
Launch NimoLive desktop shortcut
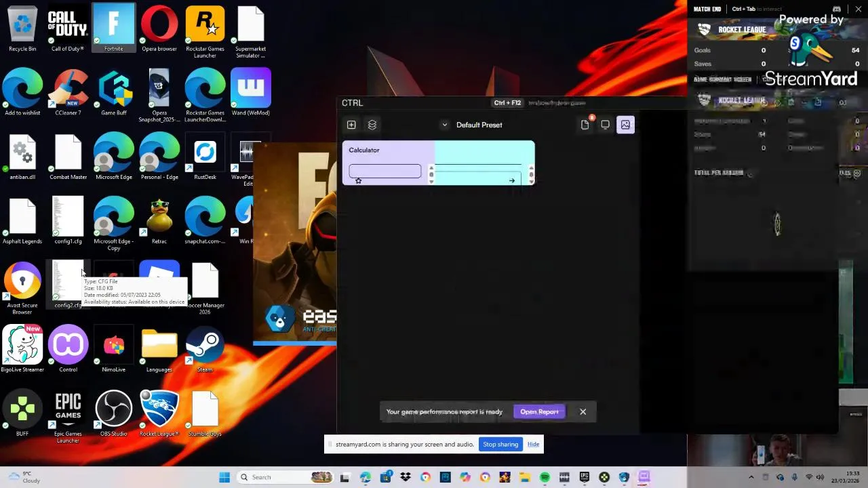click(x=113, y=350)
